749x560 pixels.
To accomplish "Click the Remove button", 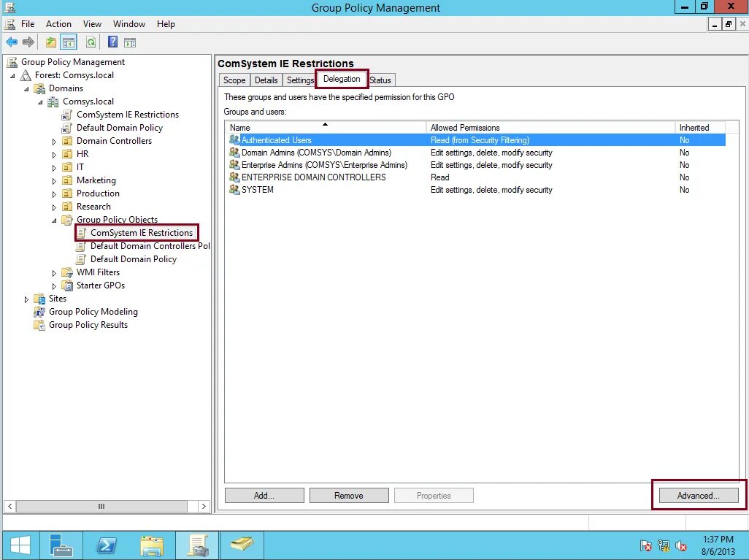I will (349, 496).
